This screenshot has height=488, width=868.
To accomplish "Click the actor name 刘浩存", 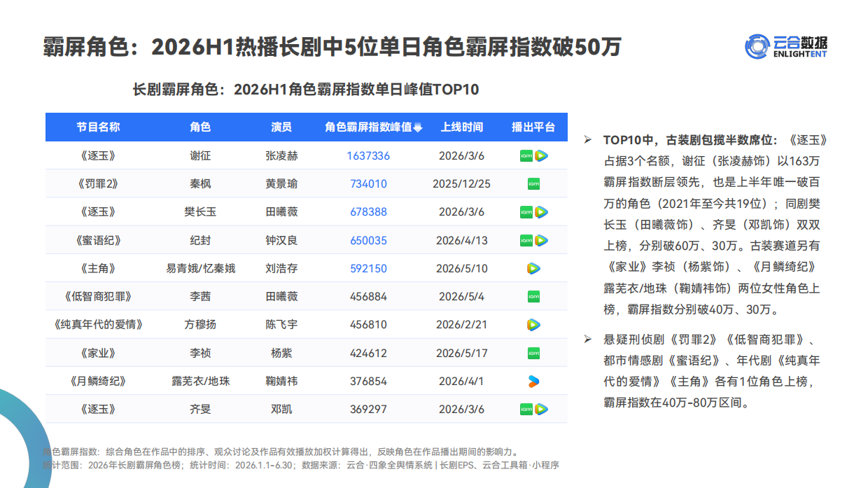I will (281, 268).
